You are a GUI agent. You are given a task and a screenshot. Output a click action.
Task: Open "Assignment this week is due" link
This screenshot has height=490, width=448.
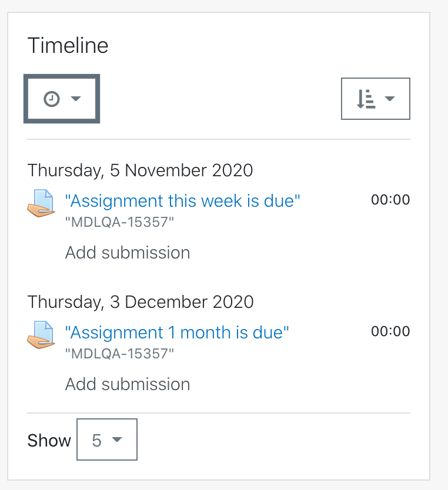click(182, 200)
